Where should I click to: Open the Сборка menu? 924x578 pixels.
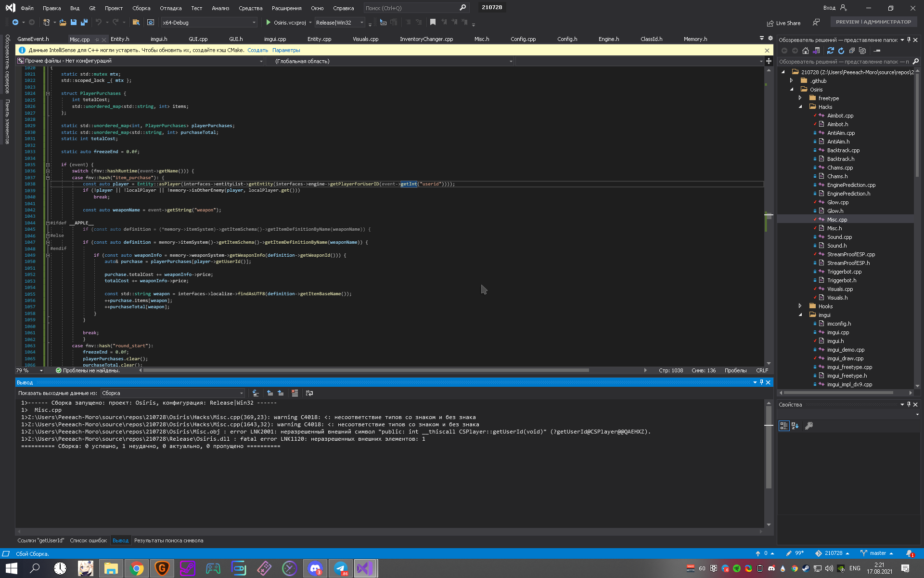click(x=141, y=8)
